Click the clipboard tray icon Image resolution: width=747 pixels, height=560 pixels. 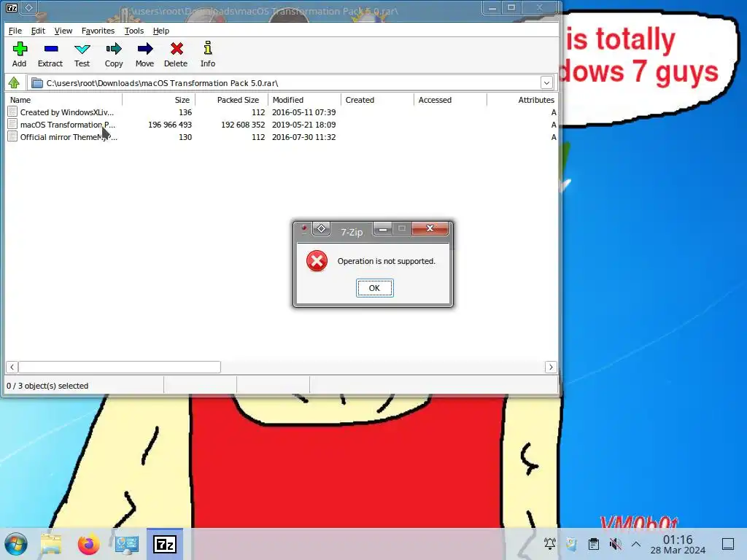[594, 543]
